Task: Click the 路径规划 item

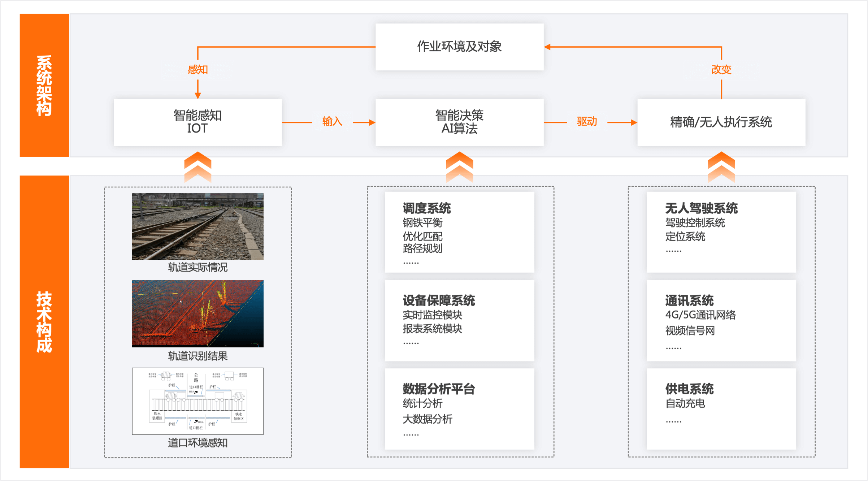Action: point(422,248)
